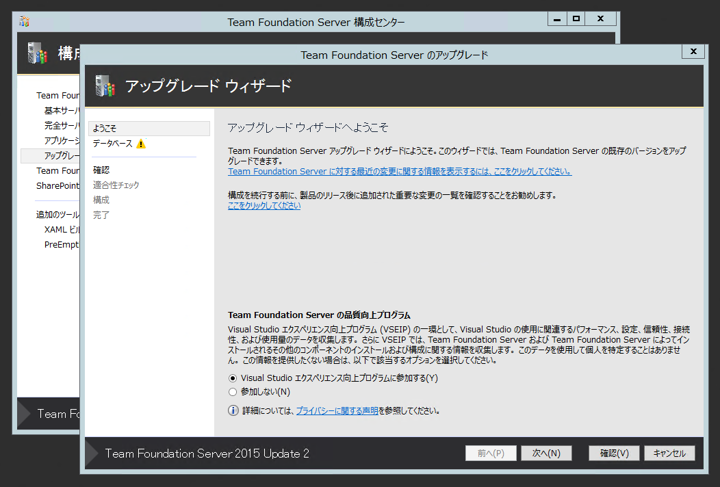Select 基本サーバー item in 構成センター tree
Screen dimensions: 720x487
(x=62, y=111)
